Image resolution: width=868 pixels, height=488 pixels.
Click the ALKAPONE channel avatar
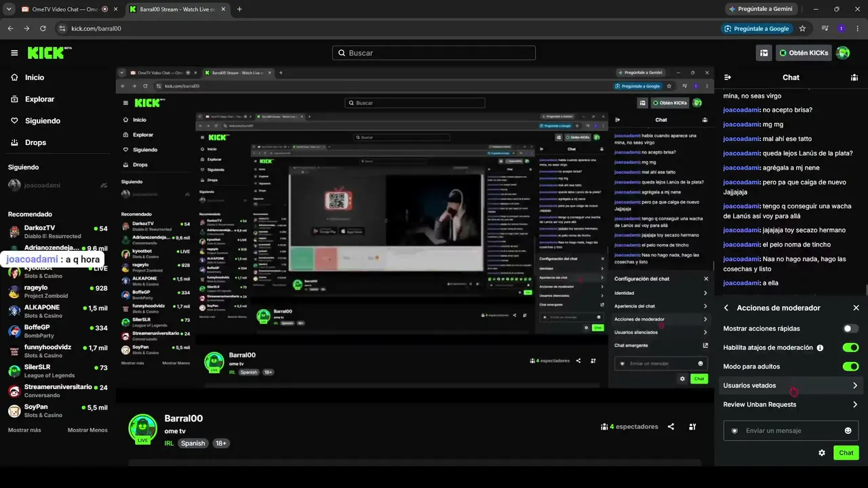click(14, 311)
